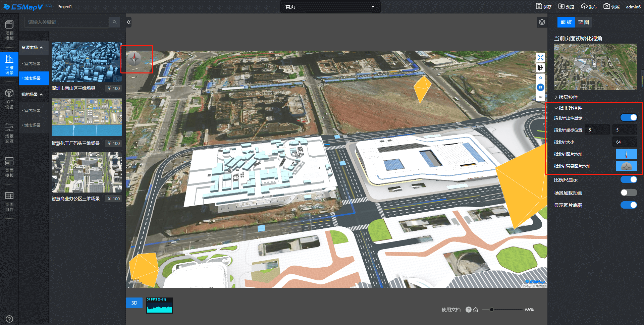The height and width of the screenshot is (325, 644).
Task: Expand the 楼层控件 section
Action: click(568, 97)
